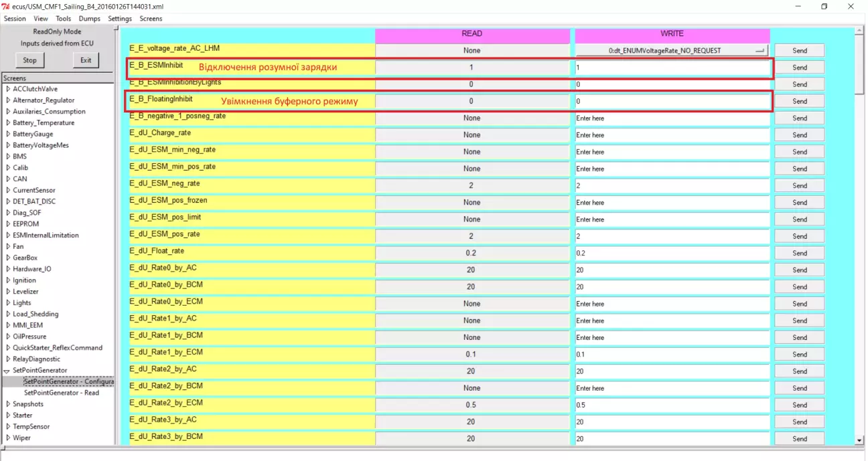The width and height of the screenshot is (868, 461).
Task: Open the Session menu
Action: 15,19
